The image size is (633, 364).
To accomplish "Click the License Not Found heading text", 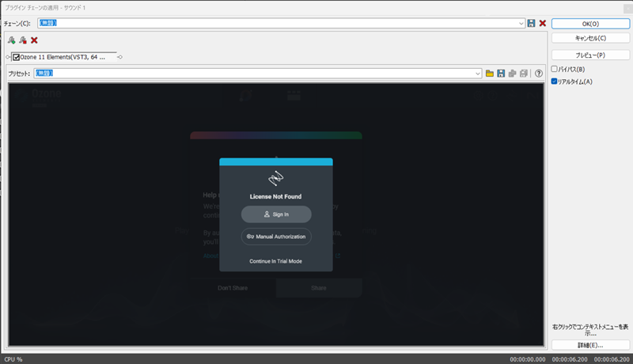I will tap(275, 196).
